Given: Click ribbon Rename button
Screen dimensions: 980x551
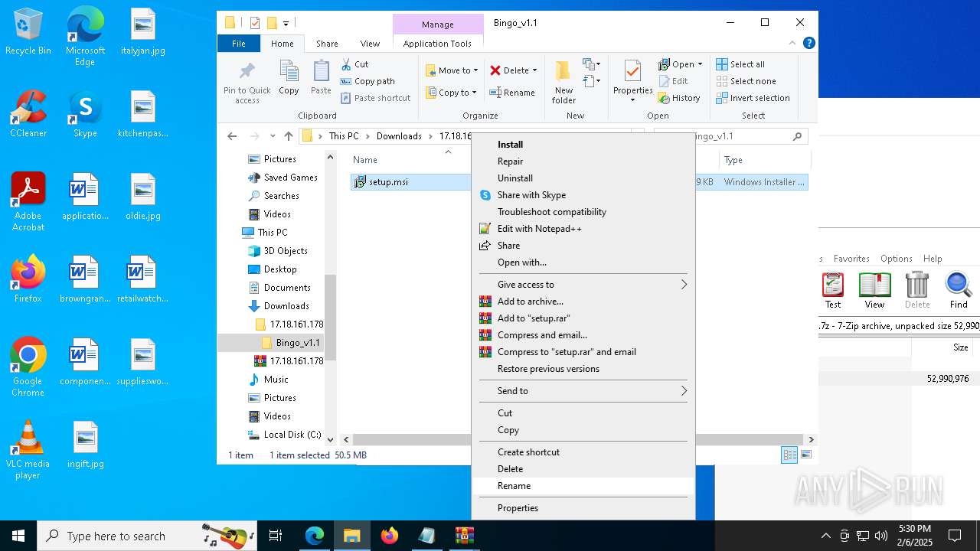Looking at the screenshot, I should pyautogui.click(x=512, y=93).
